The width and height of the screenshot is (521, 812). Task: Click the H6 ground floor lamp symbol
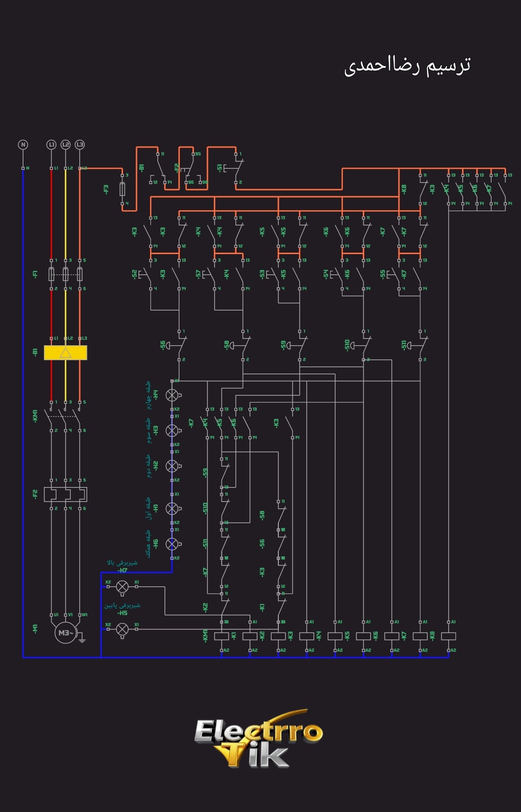click(172, 544)
